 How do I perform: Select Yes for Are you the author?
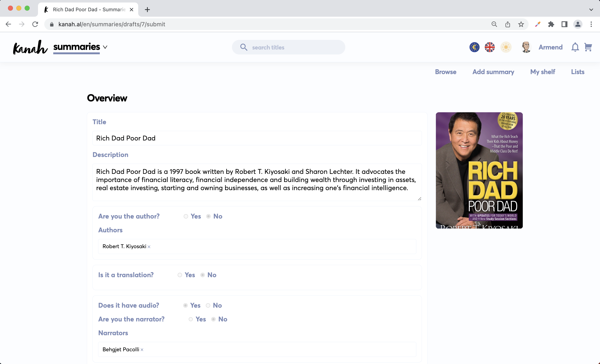pos(186,216)
